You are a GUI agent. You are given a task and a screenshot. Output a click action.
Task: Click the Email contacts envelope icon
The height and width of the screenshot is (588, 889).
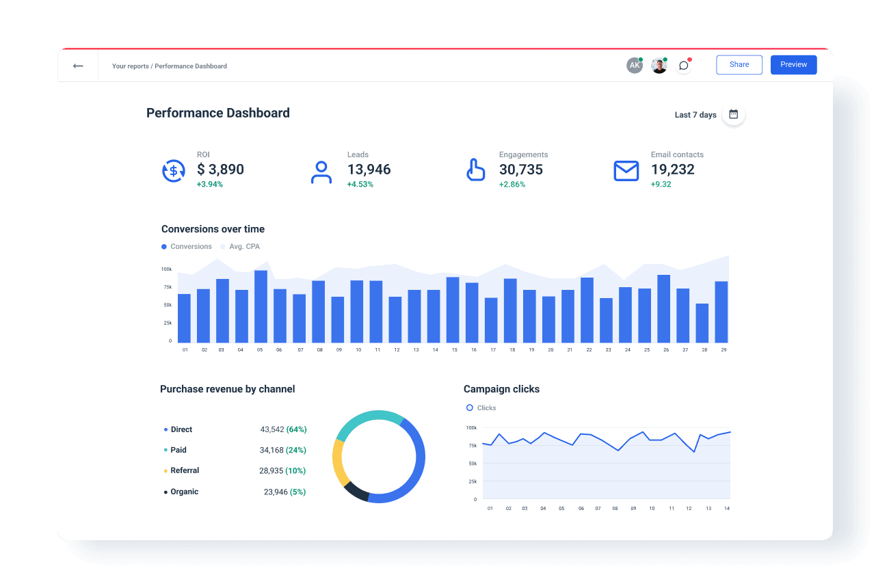tap(626, 170)
